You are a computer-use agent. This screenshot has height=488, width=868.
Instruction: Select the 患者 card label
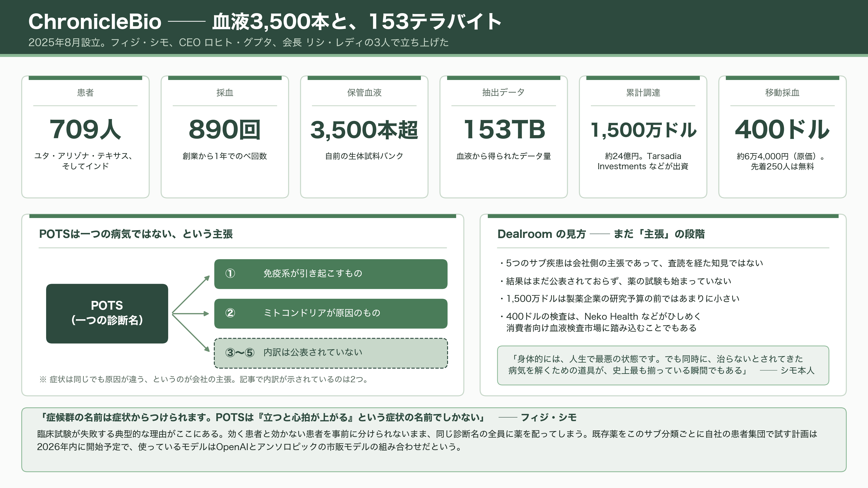coord(85,93)
